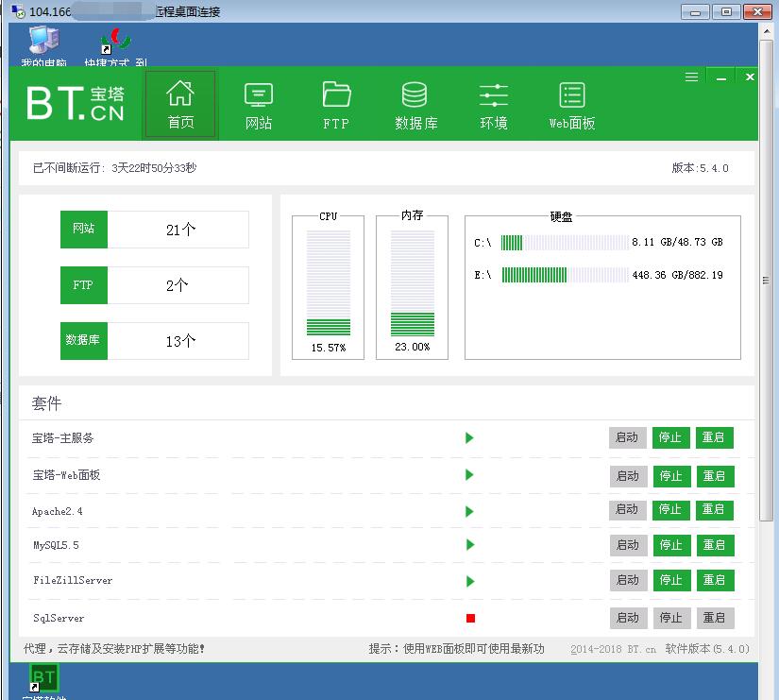
Task: Click the BT.CN logo
Action: pyautogui.click(x=75, y=103)
